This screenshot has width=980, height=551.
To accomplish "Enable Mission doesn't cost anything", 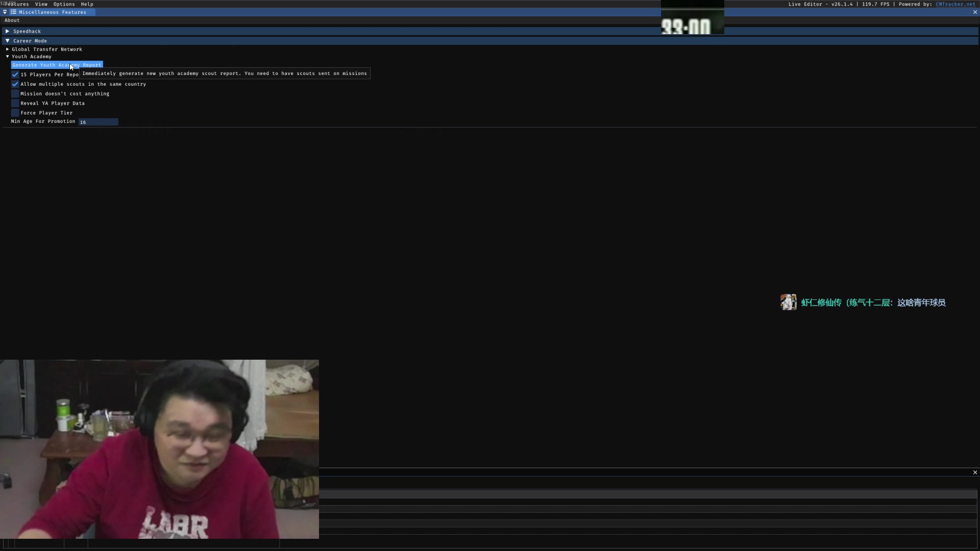I will tap(15, 94).
